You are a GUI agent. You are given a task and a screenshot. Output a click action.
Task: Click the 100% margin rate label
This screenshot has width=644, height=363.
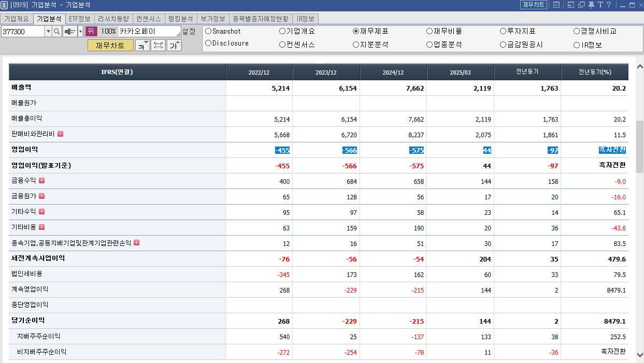point(108,31)
